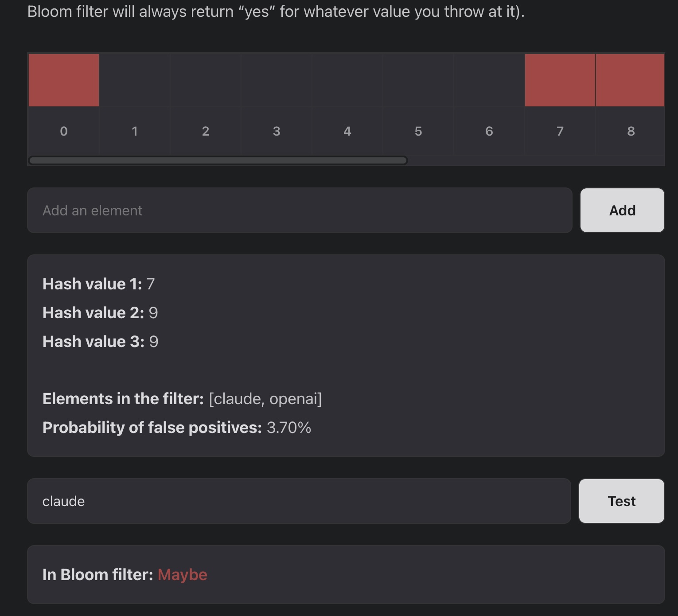Click the index label 0 below the array
Viewport: 678px width, 616px height.
[64, 131]
